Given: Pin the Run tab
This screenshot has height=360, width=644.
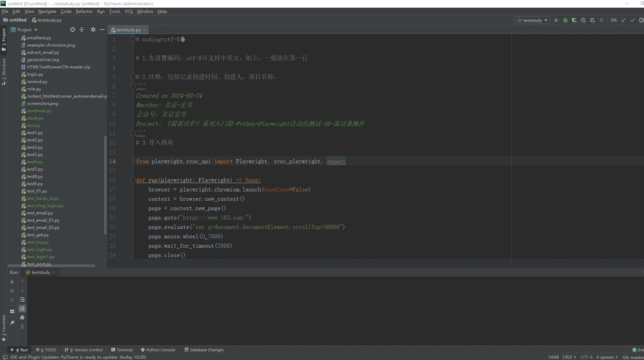Looking at the screenshot, I should [x=12, y=323].
